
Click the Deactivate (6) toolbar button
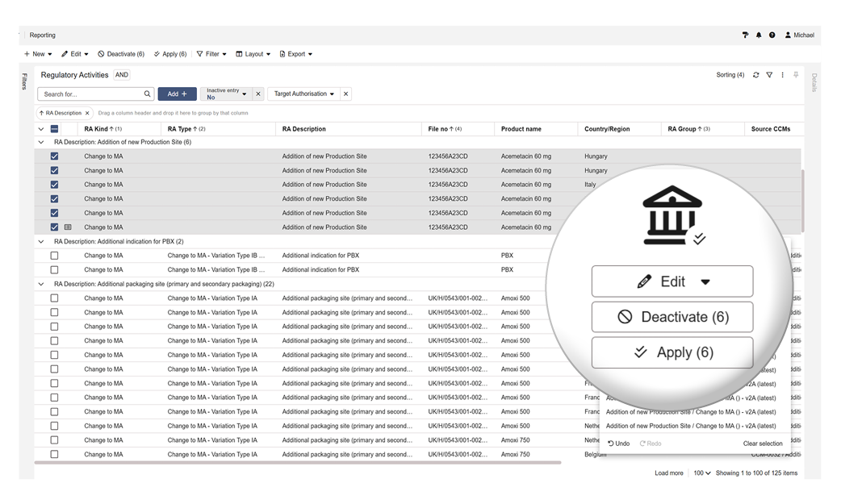[x=121, y=54]
